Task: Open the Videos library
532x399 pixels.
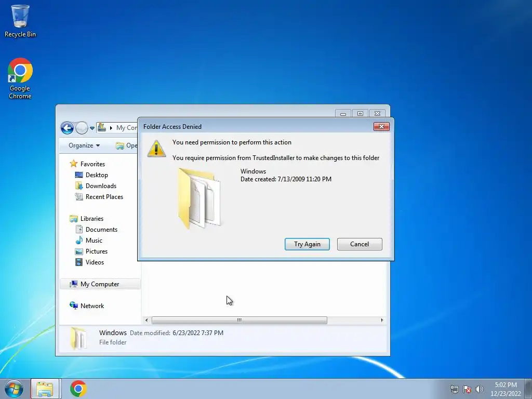Action: tap(95, 262)
